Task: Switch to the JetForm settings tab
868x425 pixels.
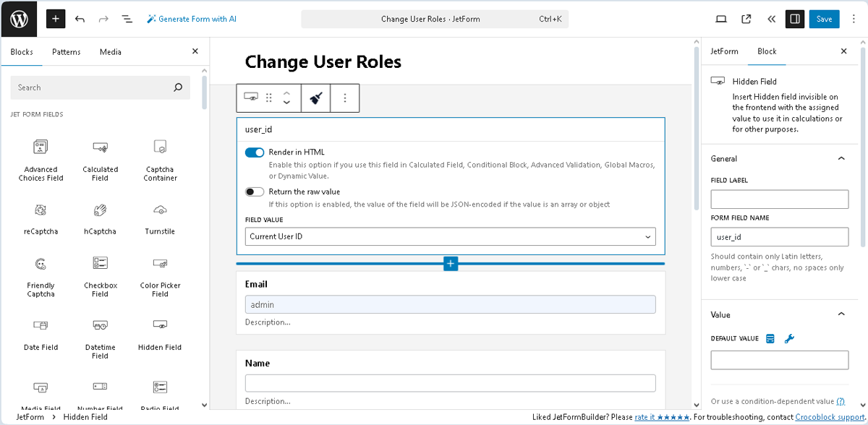Action: coord(724,51)
